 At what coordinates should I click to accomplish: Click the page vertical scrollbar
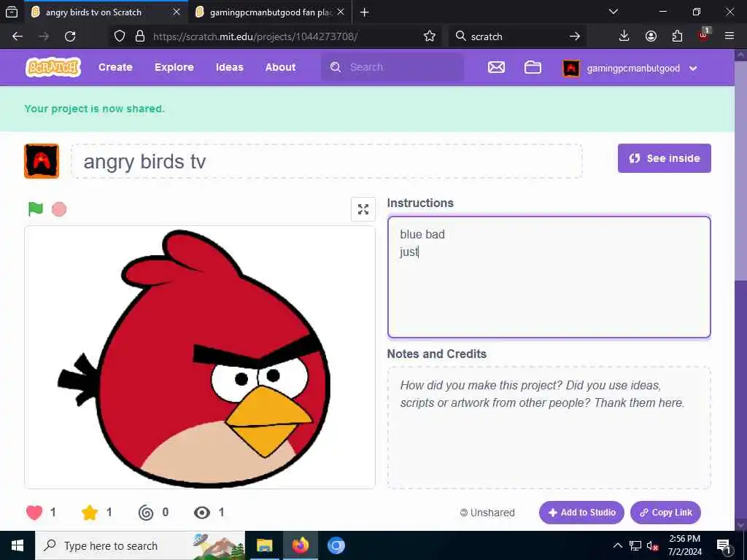(741, 289)
